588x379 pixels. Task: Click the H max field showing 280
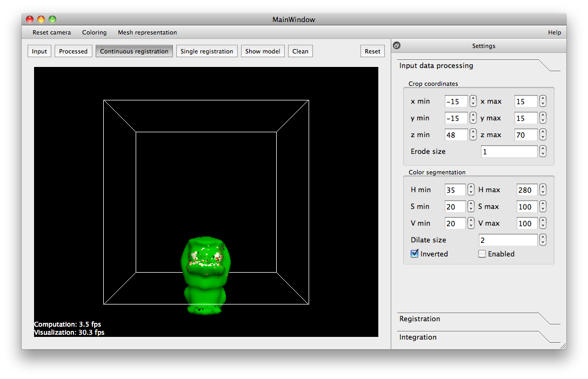527,190
